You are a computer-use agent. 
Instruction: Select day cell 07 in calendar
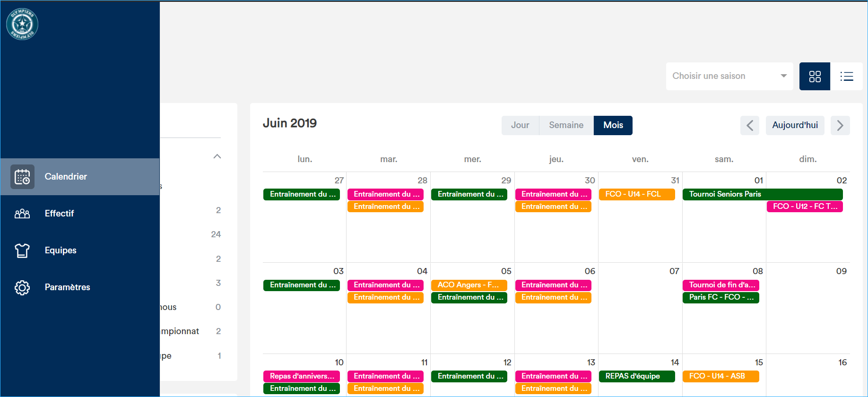pos(640,308)
